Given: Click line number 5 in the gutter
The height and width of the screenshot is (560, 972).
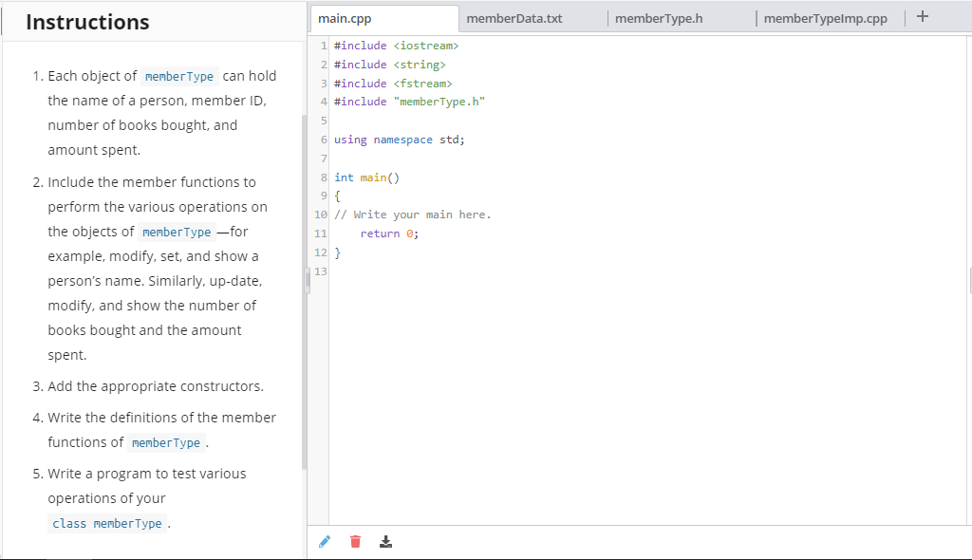Looking at the screenshot, I should click(x=324, y=121).
